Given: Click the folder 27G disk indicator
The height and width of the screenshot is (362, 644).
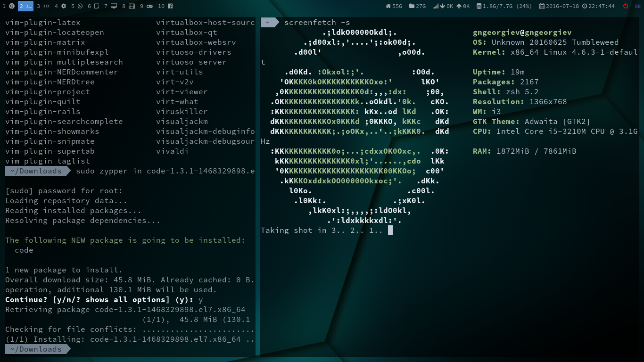Looking at the screenshot, I should pos(417,6).
